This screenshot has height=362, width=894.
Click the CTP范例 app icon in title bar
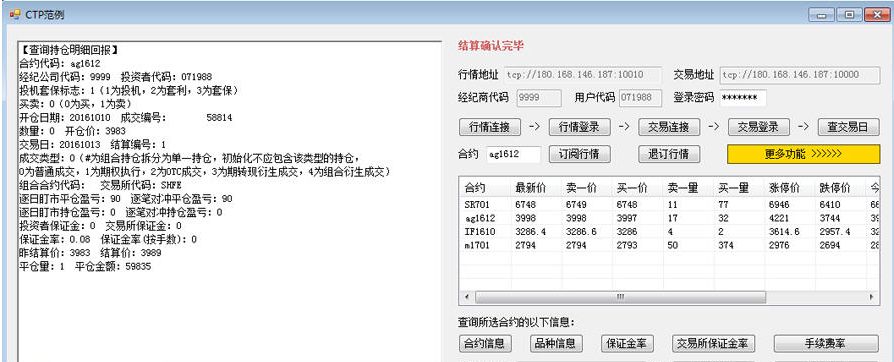tap(14, 14)
